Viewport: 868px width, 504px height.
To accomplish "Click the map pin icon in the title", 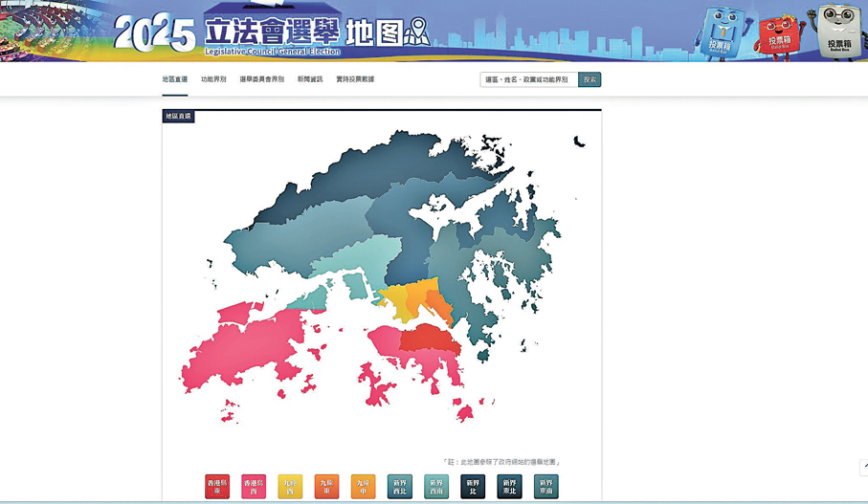I will 416,33.
